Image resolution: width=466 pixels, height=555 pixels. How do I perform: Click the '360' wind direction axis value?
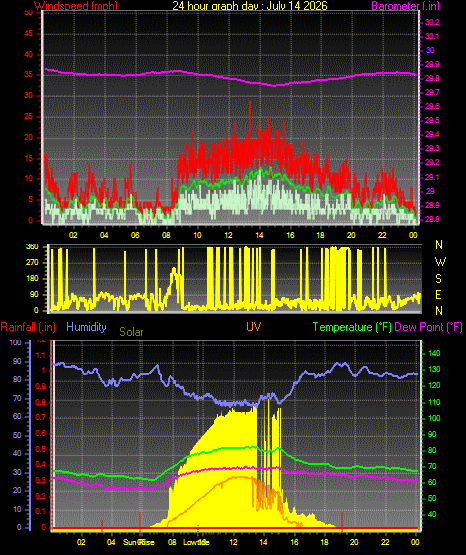pos(32,247)
